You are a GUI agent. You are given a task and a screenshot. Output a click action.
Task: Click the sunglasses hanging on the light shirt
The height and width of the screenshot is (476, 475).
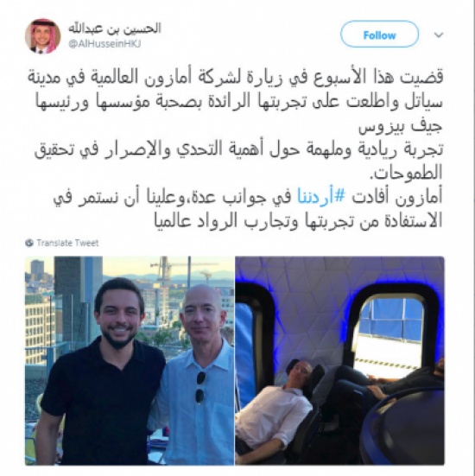tap(200, 388)
